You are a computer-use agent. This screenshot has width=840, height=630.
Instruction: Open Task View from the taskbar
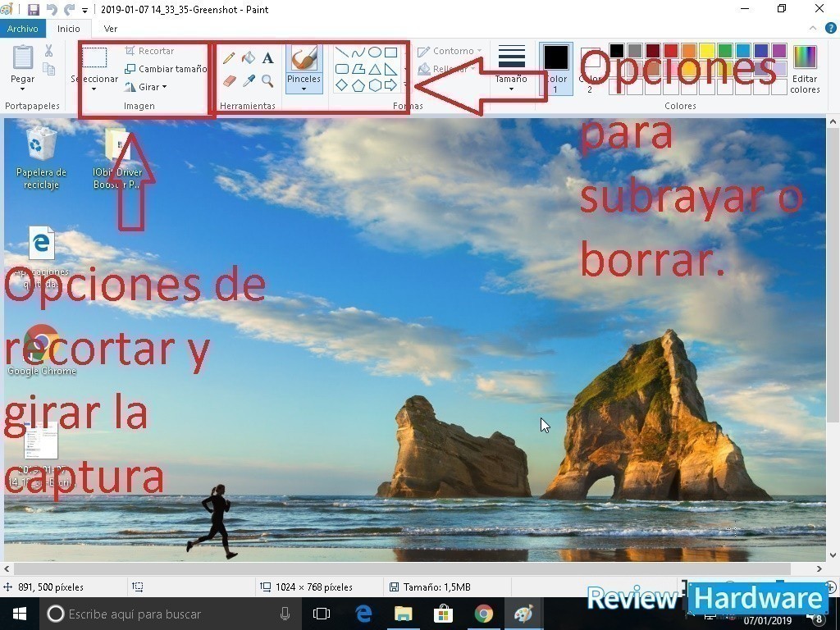click(x=322, y=614)
